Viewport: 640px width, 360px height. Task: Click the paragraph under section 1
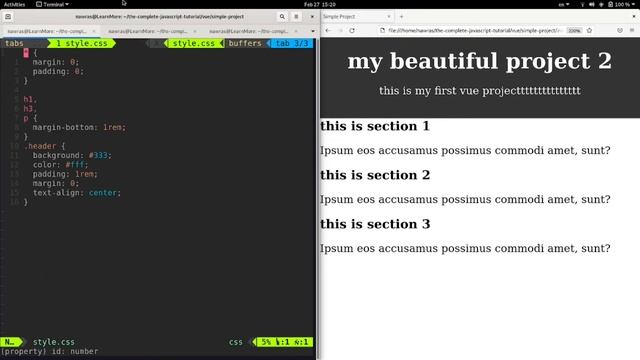(465, 151)
